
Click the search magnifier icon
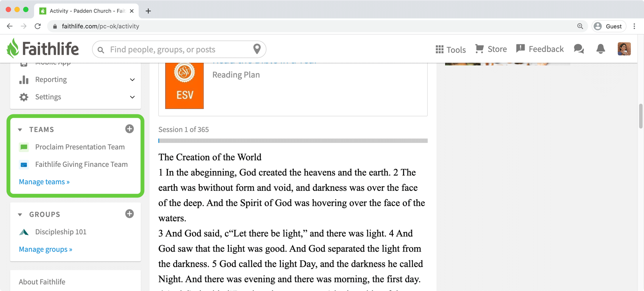[x=101, y=50]
